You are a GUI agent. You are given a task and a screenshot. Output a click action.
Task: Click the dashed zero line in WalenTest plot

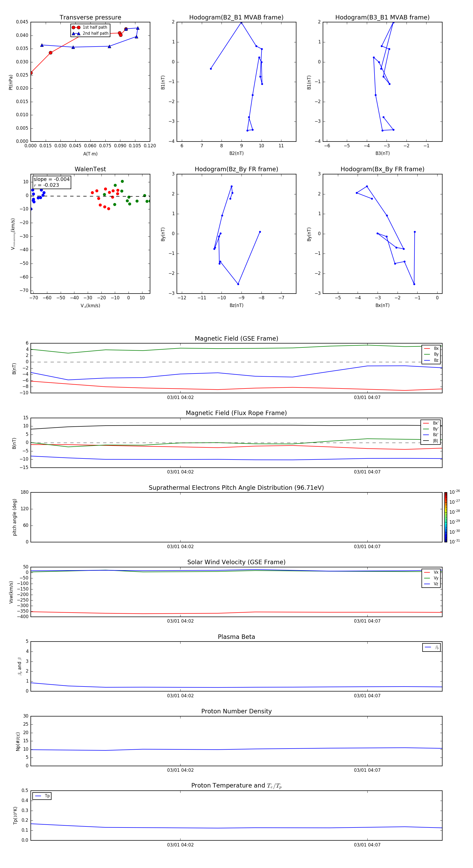[90, 196]
